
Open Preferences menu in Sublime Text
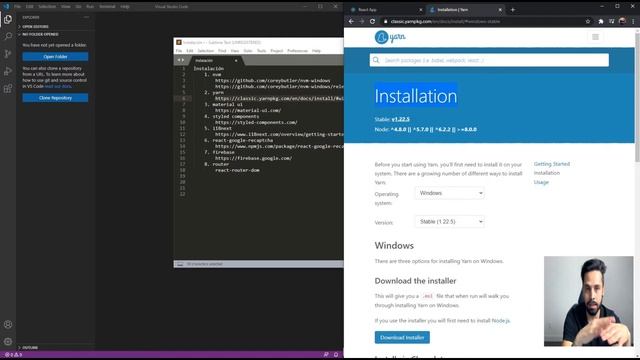pos(297,51)
